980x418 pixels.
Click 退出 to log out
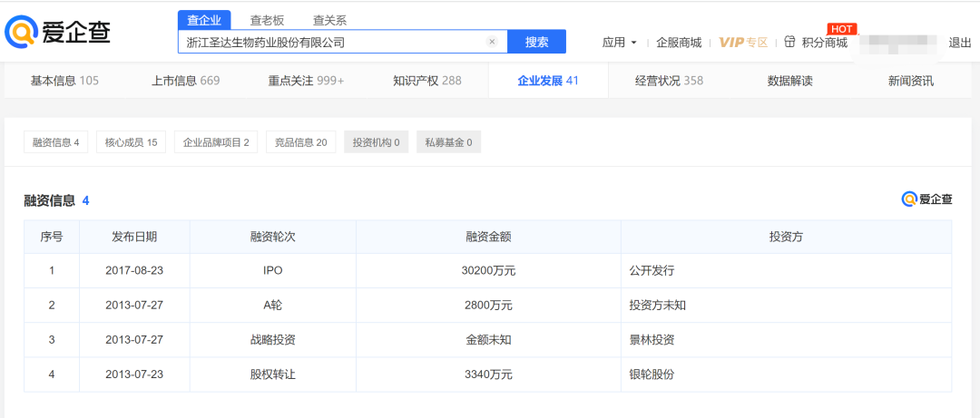959,42
